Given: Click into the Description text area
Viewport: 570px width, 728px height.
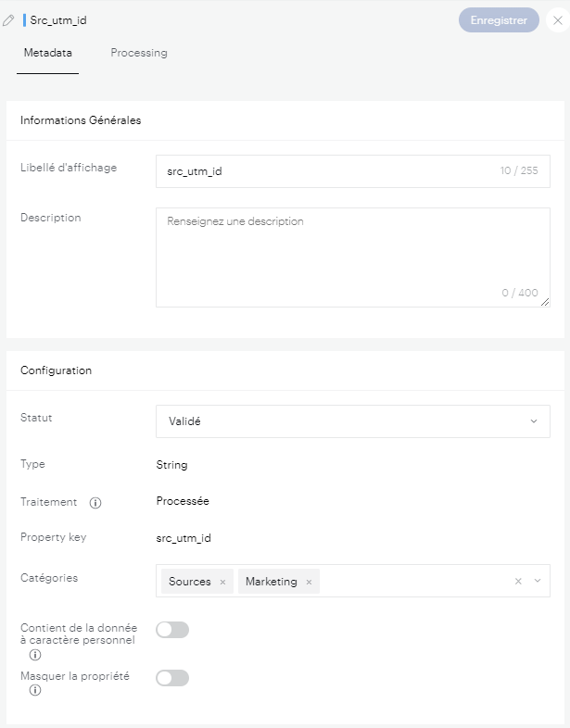Looking at the screenshot, I should 352,255.
